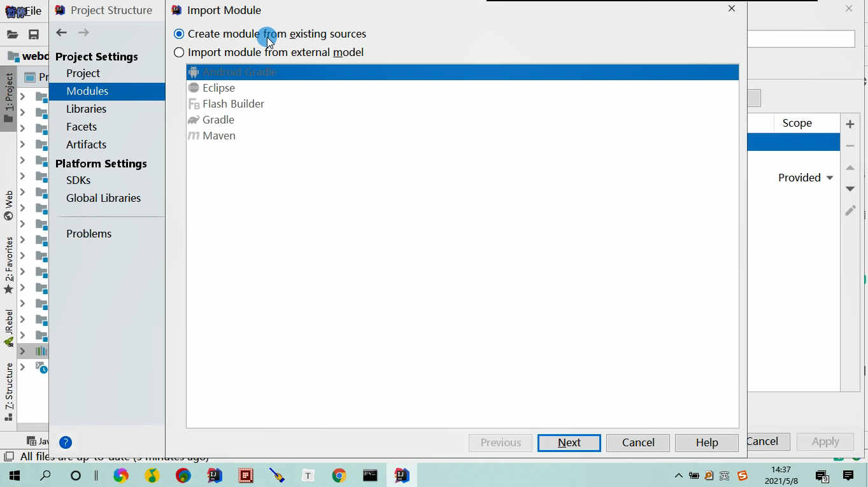Select the Gradle elephant icon
868x487 pixels.
click(x=194, y=120)
